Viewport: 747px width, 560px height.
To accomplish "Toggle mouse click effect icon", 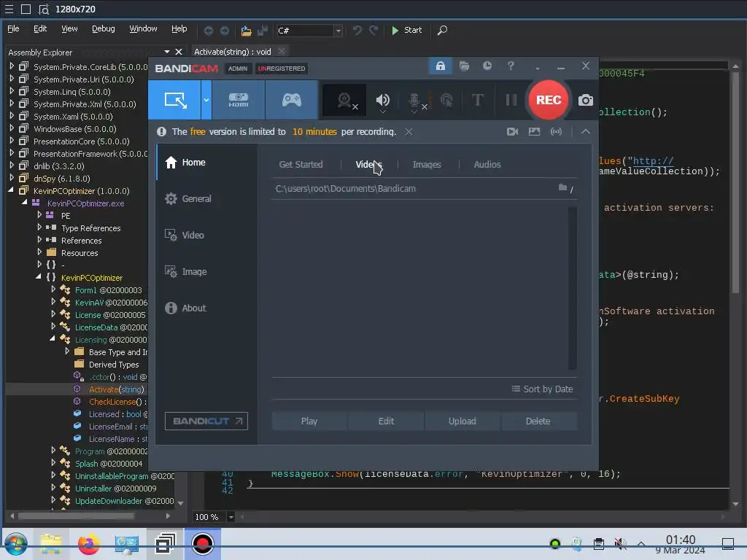I will [x=446, y=100].
